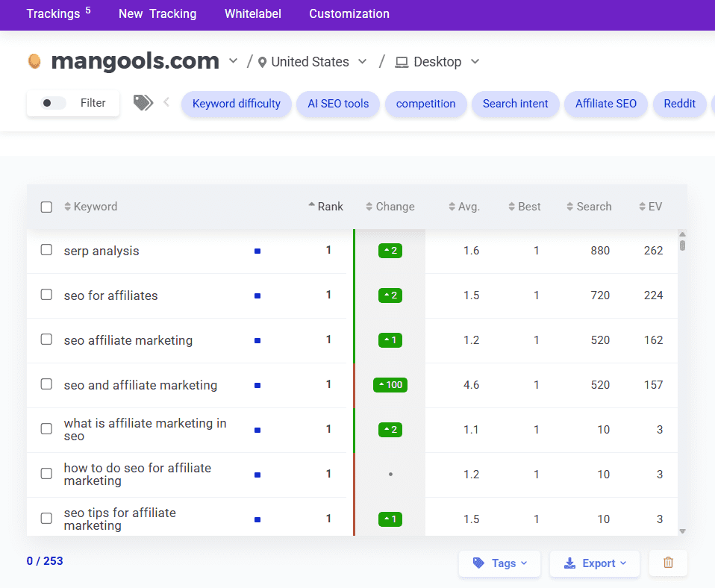Switch to the Whitelabel section
The image size is (715, 588).
pos(252,13)
